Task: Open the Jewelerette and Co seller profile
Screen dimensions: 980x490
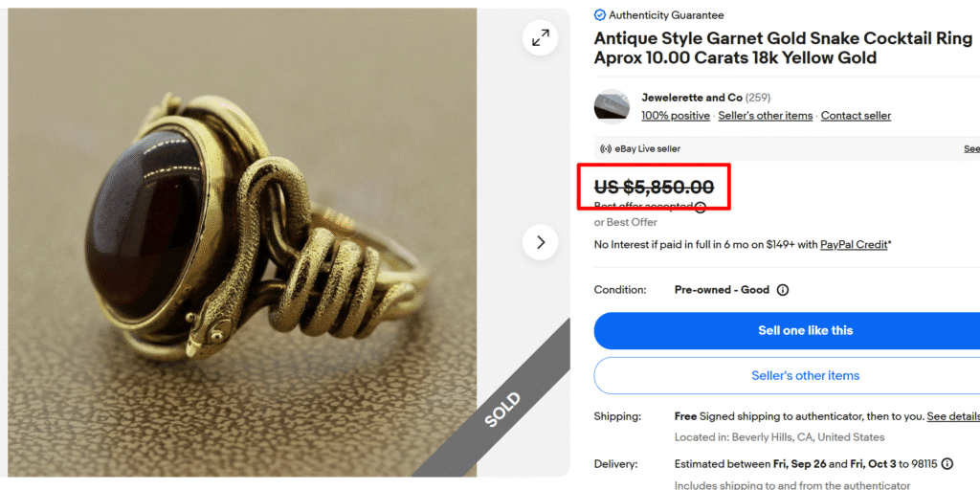Action: pos(692,98)
